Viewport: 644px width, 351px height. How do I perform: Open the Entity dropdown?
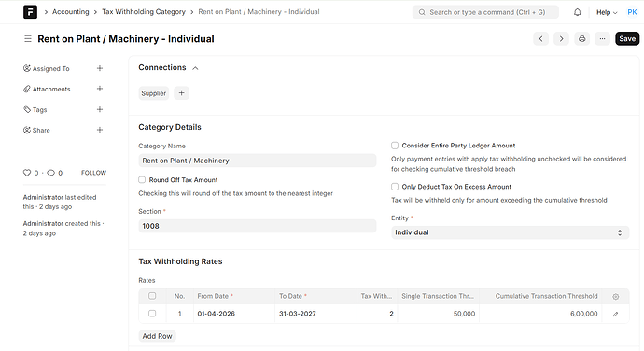[x=511, y=232]
